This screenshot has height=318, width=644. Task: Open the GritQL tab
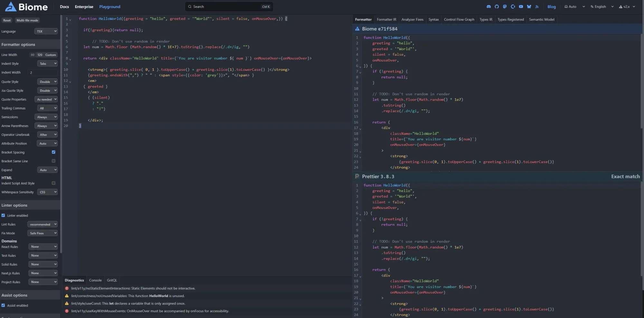coord(112,280)
